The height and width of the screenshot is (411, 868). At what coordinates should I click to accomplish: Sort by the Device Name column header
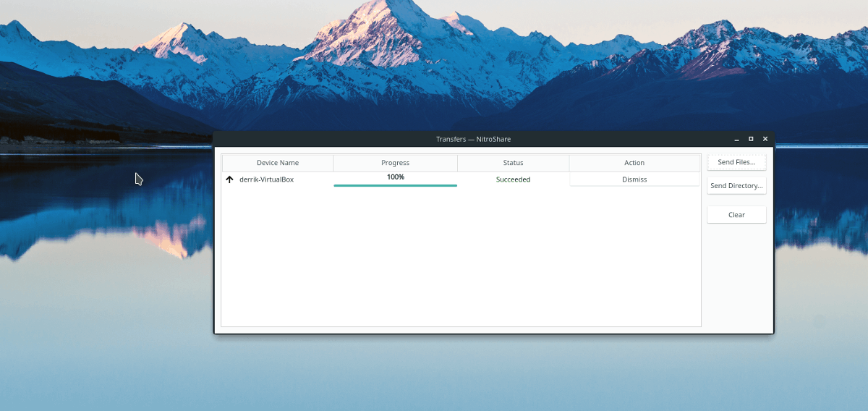277,163
